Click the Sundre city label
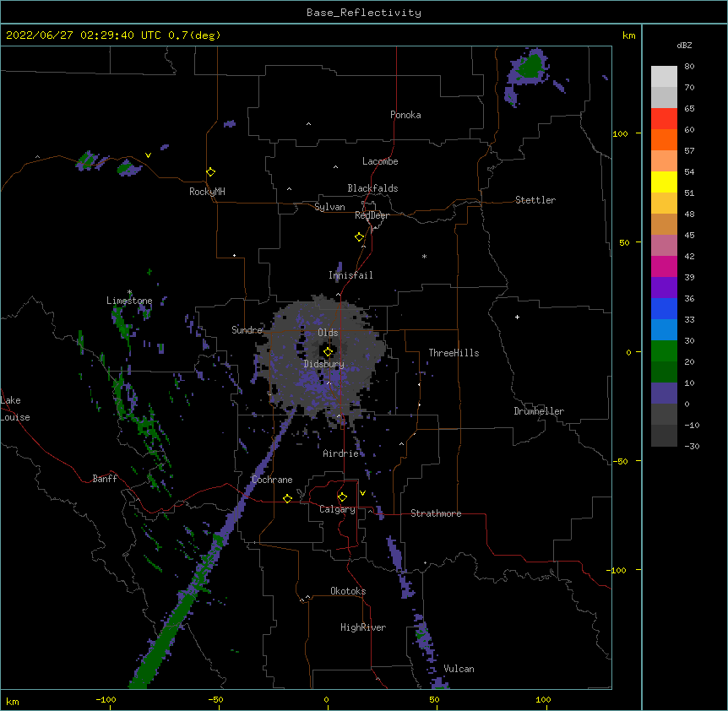728x711 pixels. click(x=247, y=330)
